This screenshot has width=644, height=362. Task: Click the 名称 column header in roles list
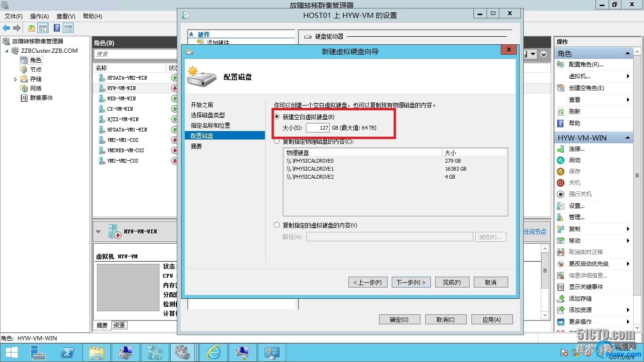(x=130, y=68)
